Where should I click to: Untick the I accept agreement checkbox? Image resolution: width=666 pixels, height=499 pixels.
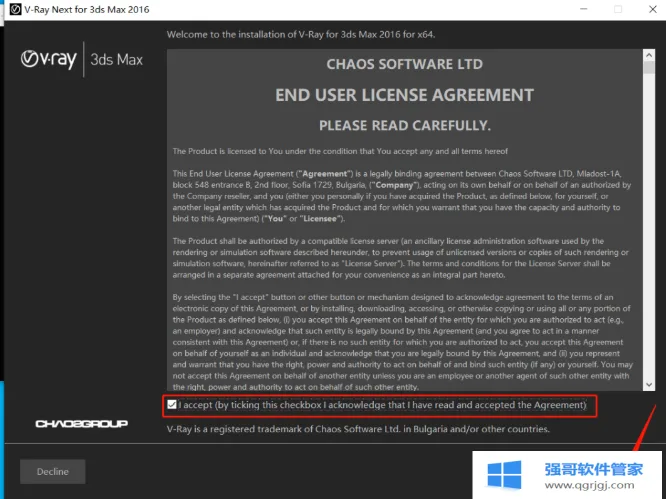[x=172, y=405]
